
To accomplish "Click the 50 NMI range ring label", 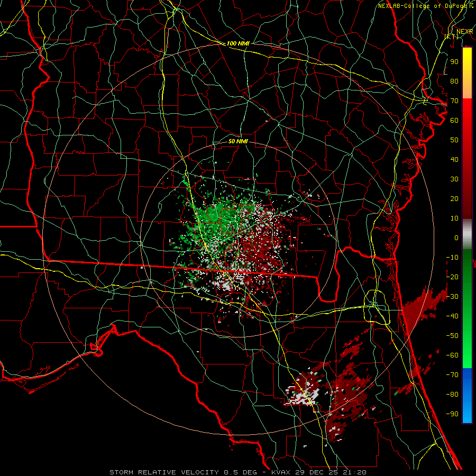I will pyautogui.click(x=238, y=141).
